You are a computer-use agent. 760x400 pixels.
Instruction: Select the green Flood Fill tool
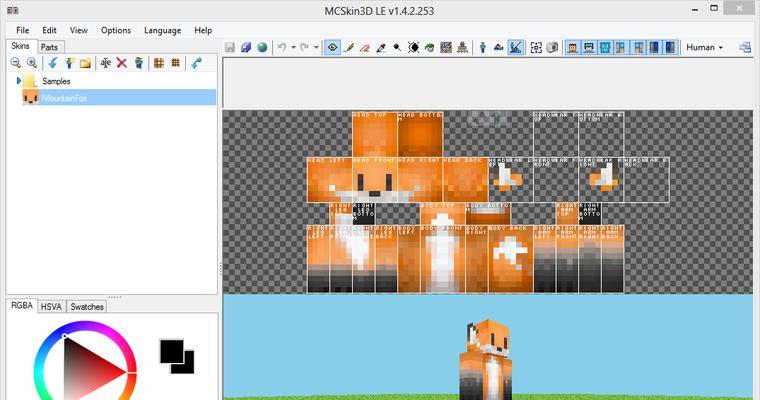[429, 48]
